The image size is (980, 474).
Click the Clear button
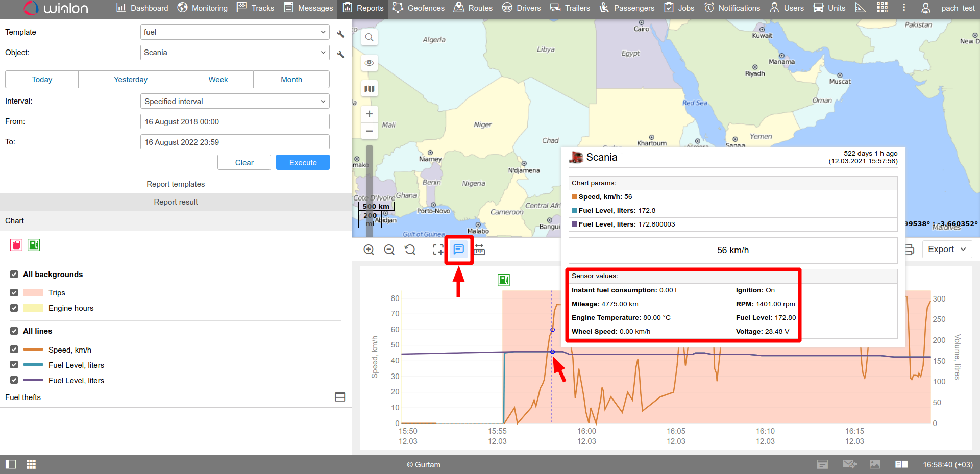pos(244,163)
